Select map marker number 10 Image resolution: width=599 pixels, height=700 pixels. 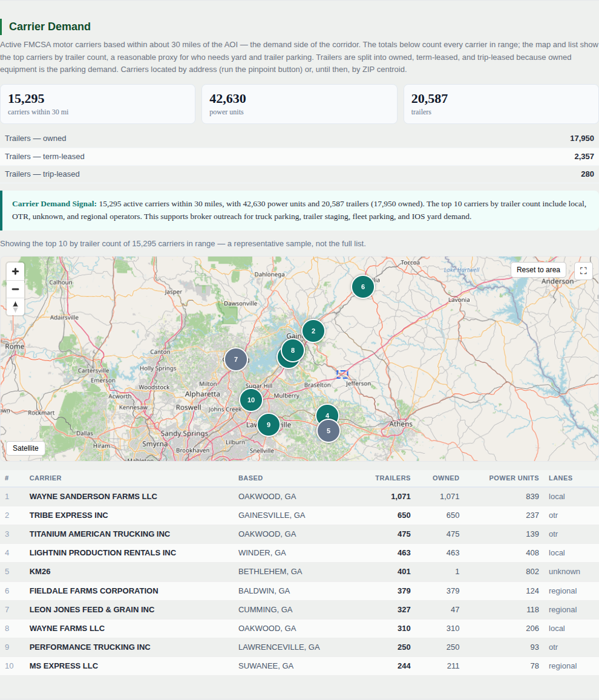(251, 400)
